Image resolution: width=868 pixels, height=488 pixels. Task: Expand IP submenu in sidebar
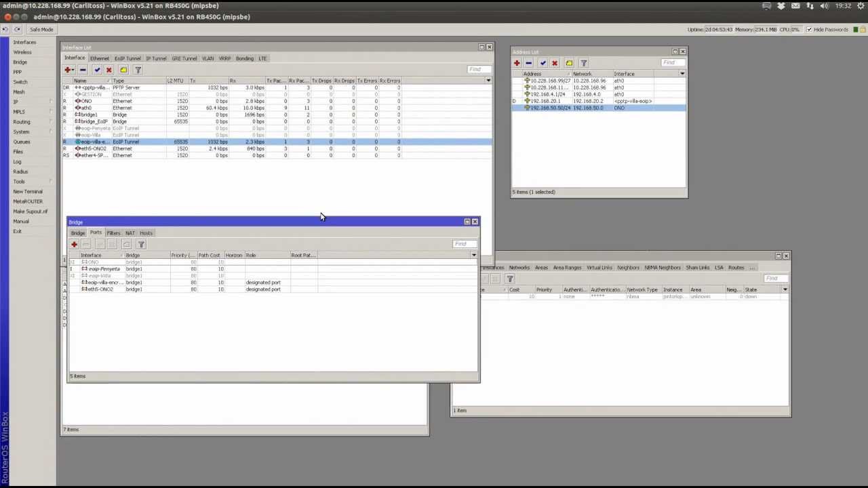pos(15,102)
